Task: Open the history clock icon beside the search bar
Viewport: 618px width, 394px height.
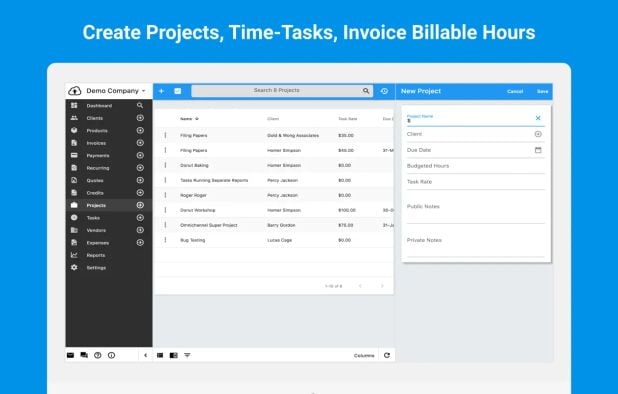Action: [384, 91]
